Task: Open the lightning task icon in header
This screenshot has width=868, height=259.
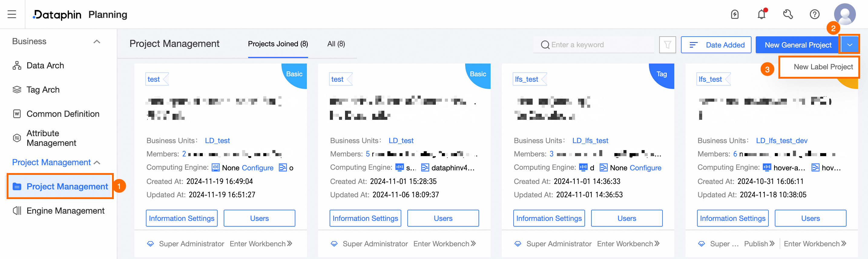Action: [735, 15]
